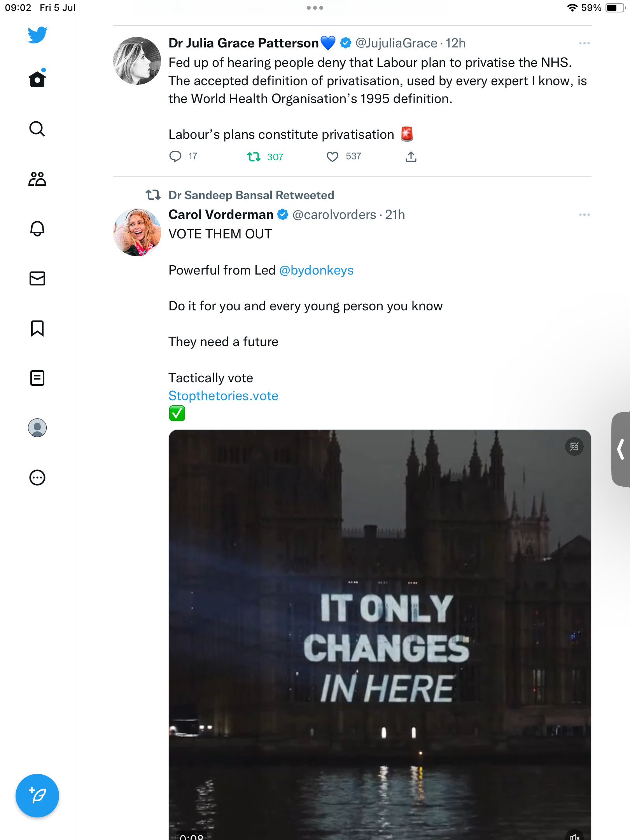Expand the slide-over side panel handle

click(x=621, y=449)
